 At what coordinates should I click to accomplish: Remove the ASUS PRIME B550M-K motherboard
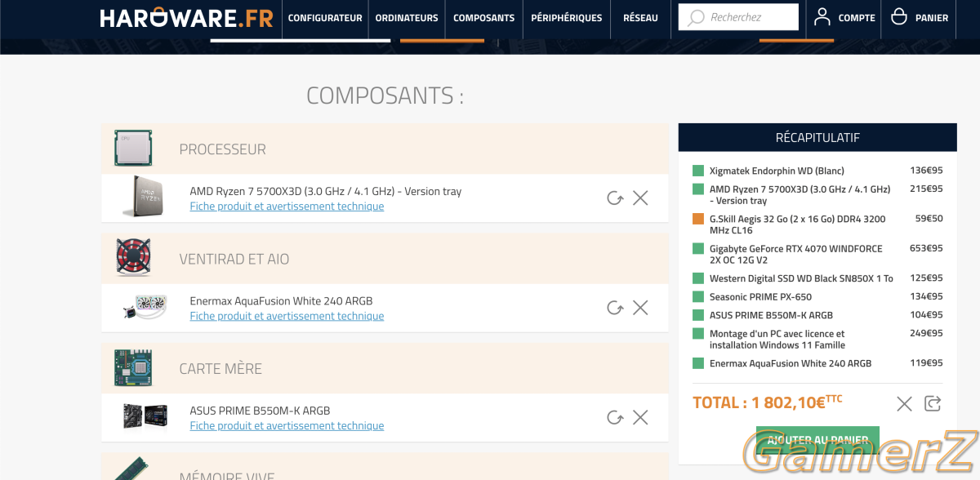coord(640,417)
